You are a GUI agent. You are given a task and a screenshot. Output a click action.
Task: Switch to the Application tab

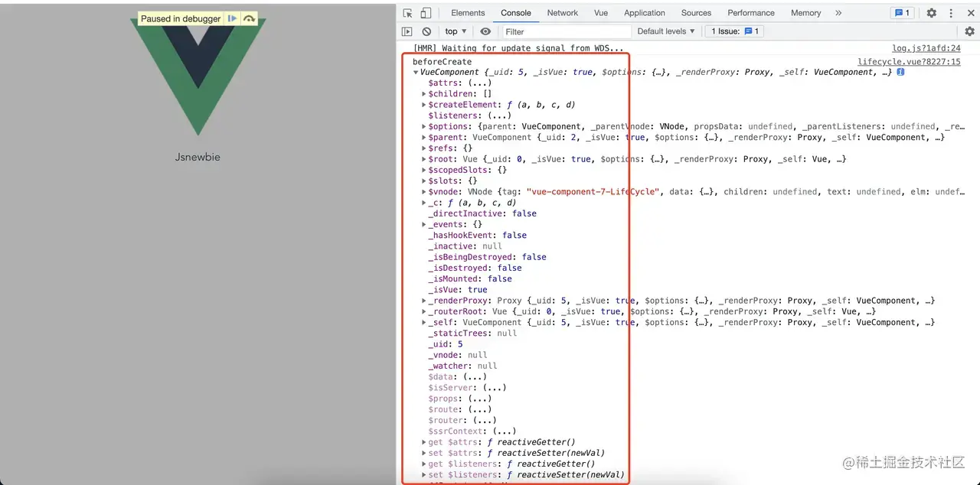pyautogui.click(x=645, y=13)
